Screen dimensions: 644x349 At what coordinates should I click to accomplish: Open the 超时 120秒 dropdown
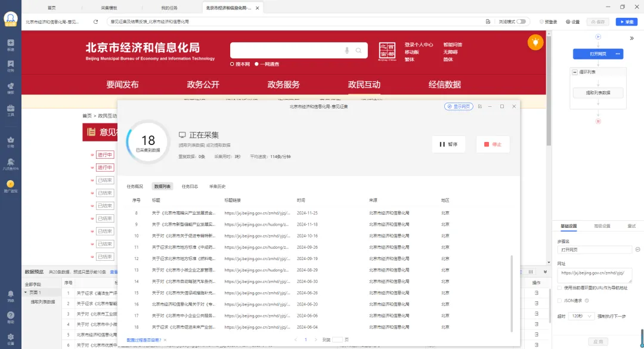(581, 316)
